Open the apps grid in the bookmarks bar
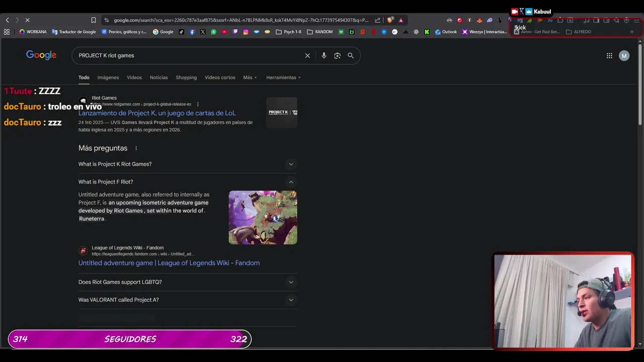Image resolution: width=644 pixels, height=362 pixels. click(x=7, y=32)
